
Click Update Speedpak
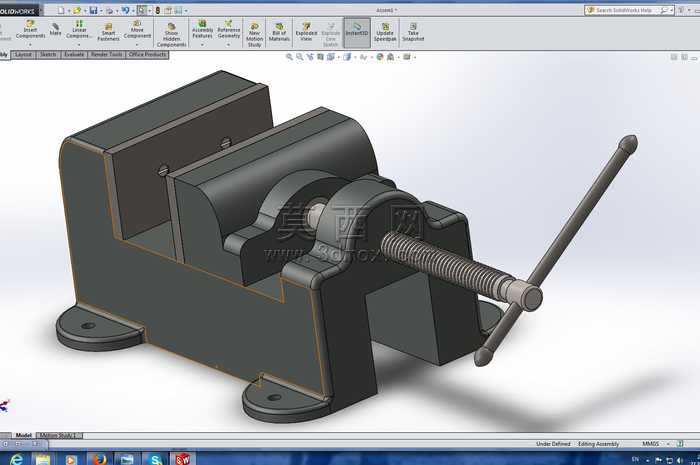click(385, 32)
